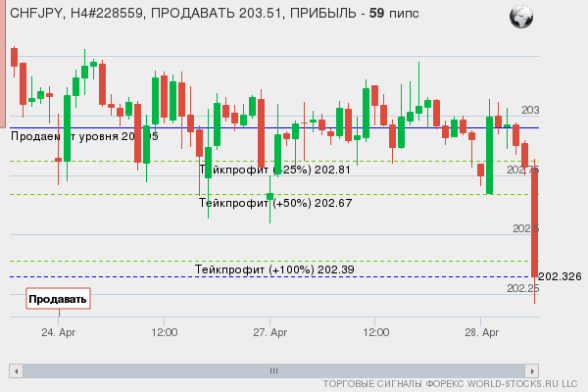Click the footer 'WORLD-STOCKS.RU LLC' text
588x392 pixels.
coord(517,383)
